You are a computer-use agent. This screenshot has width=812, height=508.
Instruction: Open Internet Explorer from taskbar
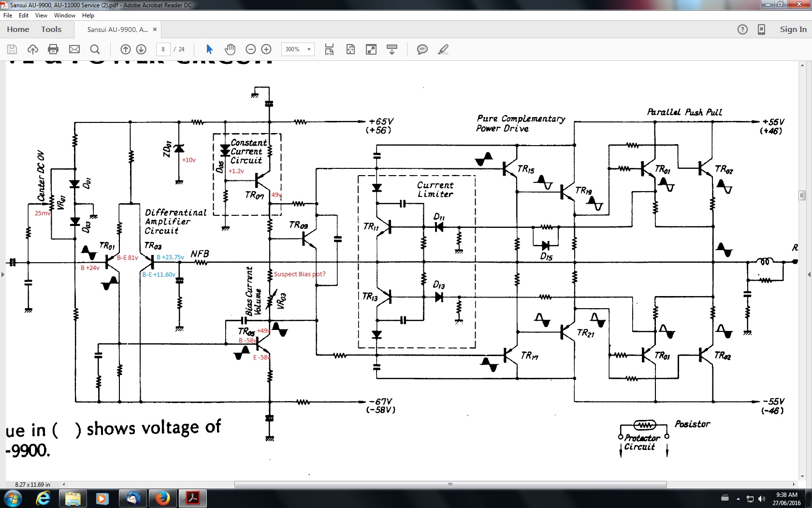pyautogui.click(x=43, y=498)
